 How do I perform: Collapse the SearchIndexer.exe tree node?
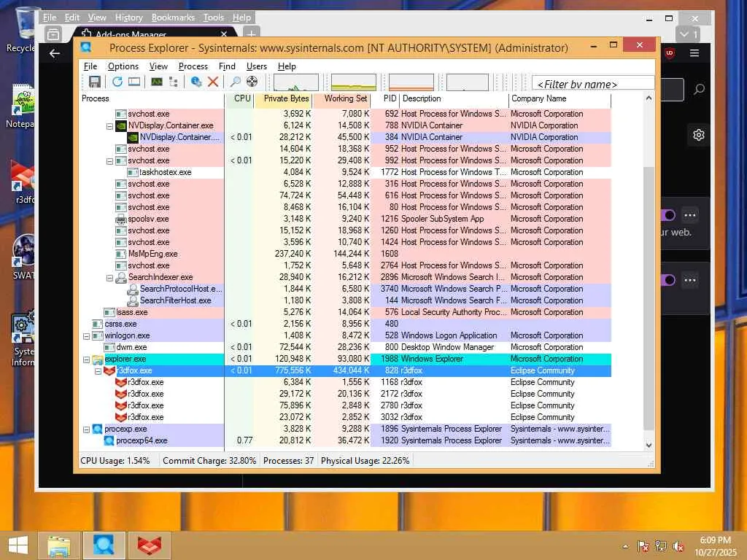click(109, 278)
